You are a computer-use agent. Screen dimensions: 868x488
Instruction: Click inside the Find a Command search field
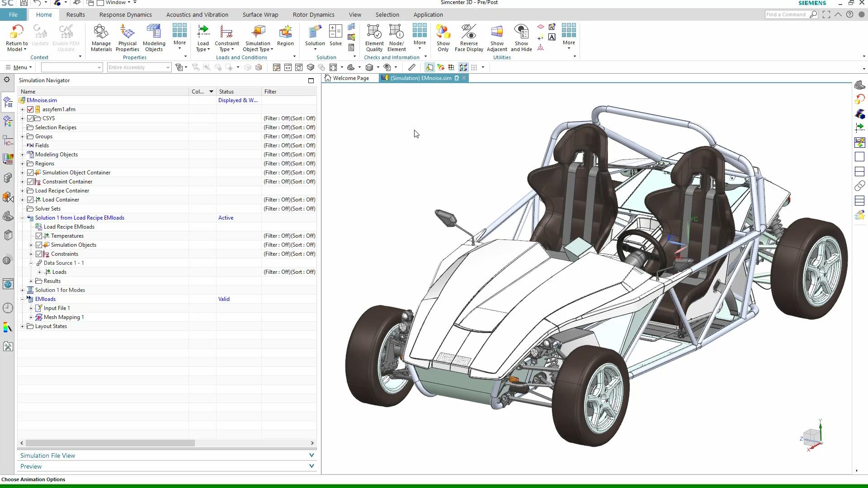tap(787, 14)
